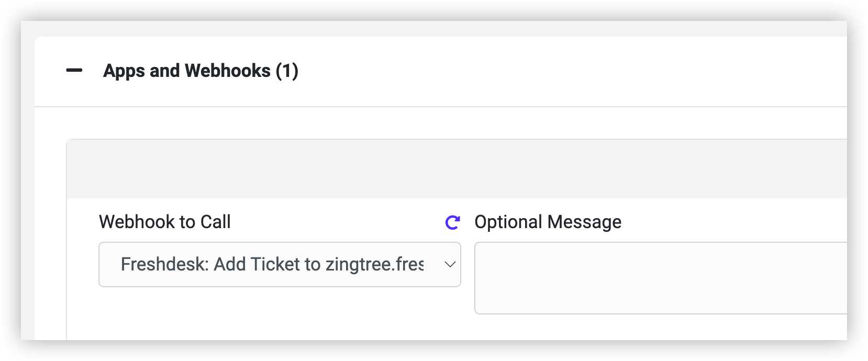
Task: Click the Apps and Webhooks (1) heading
Action: point(201,71)
